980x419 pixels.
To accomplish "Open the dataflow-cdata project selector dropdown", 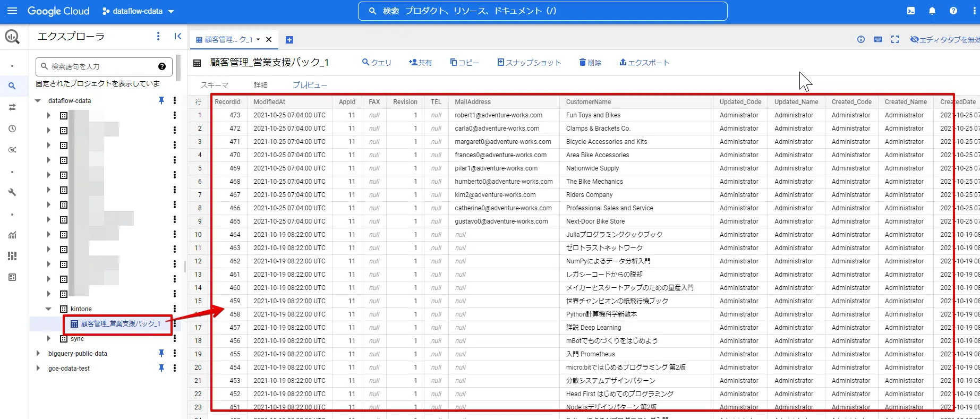I will [x=138, y=11].
